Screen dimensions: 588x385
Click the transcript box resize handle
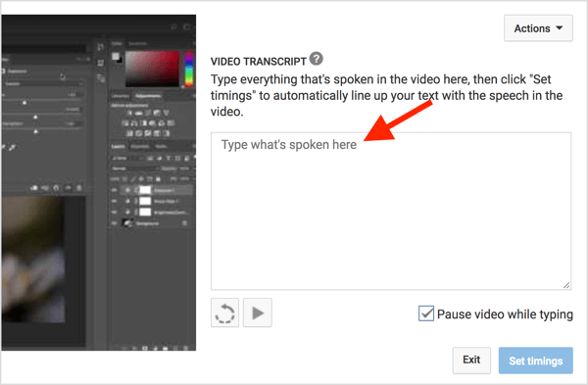coord(566,285)
